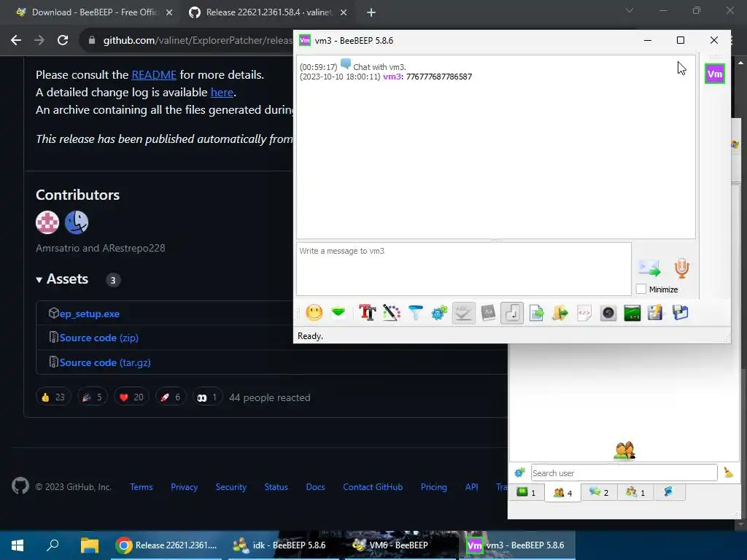Open the change log 'here' link

pyautogui.click(x=222, y=93)
